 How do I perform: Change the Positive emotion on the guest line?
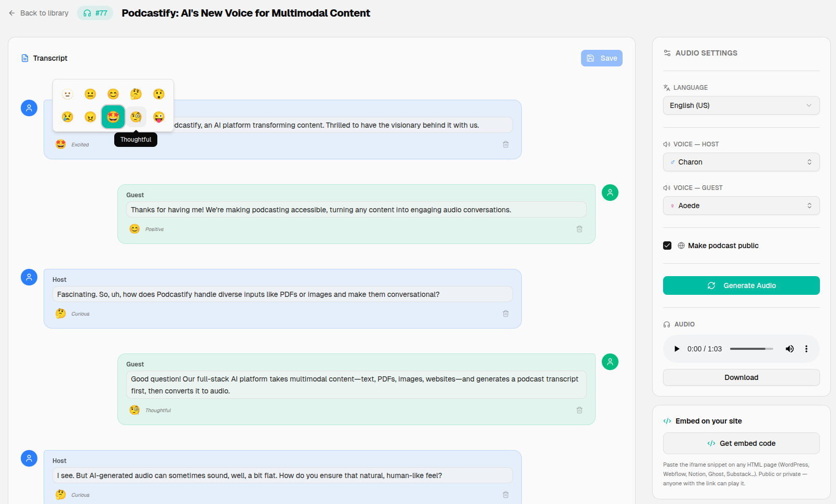pos(134,229)
